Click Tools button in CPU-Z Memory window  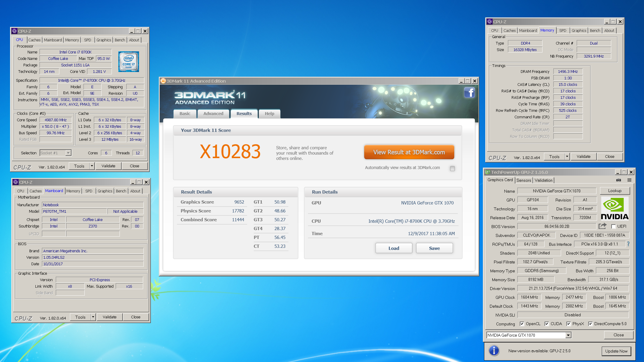[554, 157]
